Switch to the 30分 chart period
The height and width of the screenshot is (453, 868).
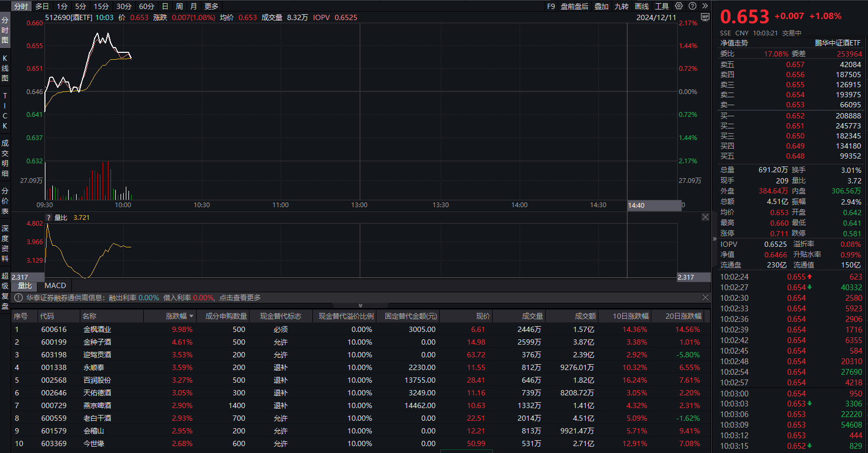point(124,6)
